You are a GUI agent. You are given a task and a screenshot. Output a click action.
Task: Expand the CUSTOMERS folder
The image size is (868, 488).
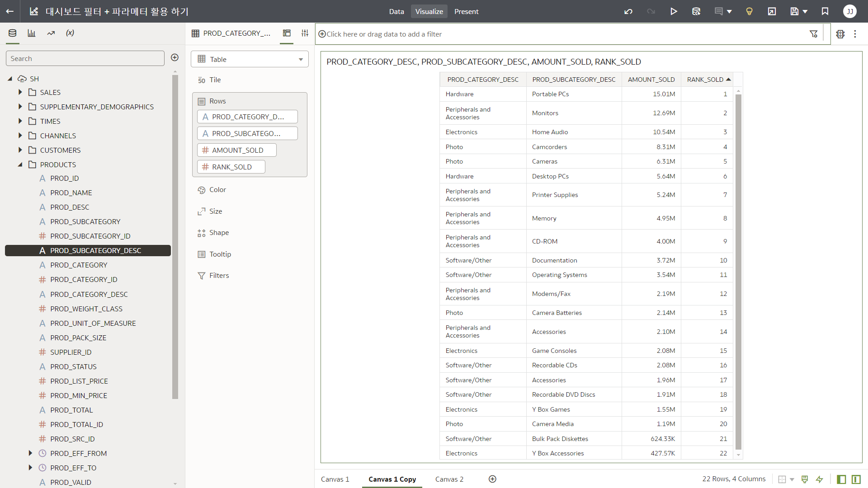[20, 150]
